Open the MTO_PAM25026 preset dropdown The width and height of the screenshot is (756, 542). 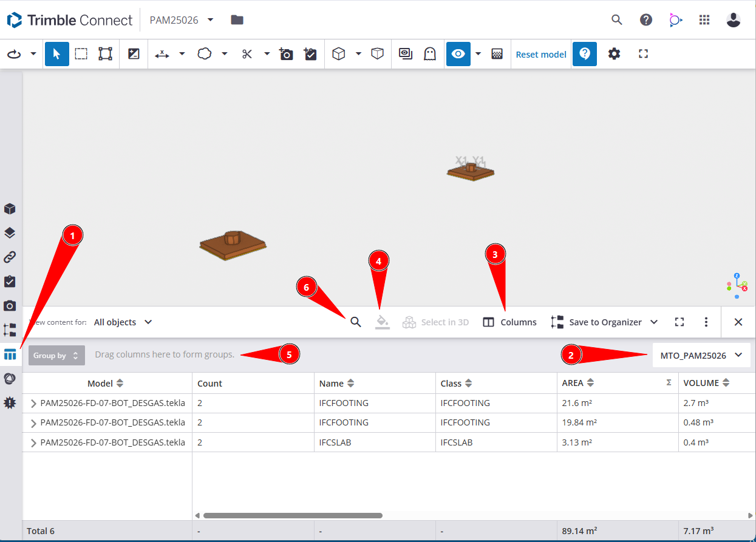(x=701, y=355)
